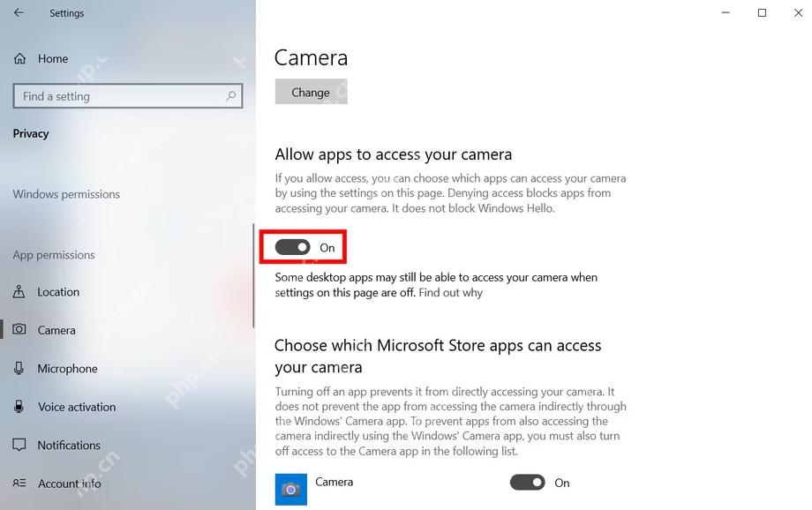
Task: Click the Voice activation icon
Action: pyautogui.click(x=19, y=407)
